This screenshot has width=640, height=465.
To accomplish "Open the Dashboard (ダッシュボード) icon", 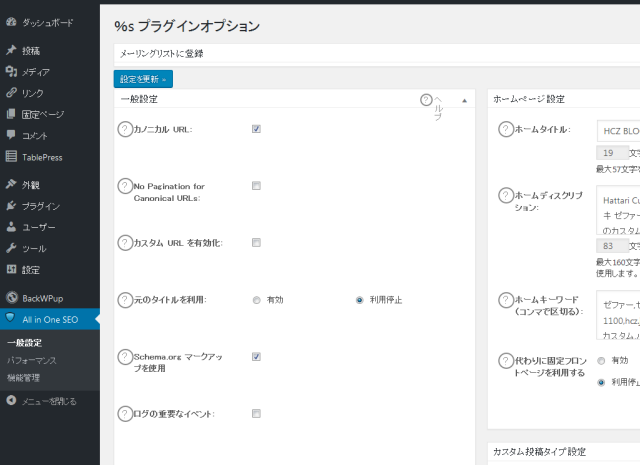I will coord(11,22).
